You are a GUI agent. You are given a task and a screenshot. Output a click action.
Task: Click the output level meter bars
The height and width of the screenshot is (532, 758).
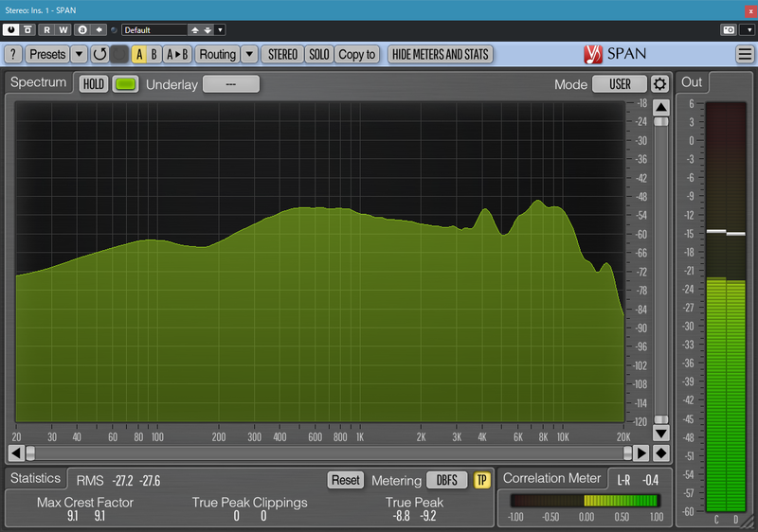coord(726,307)
